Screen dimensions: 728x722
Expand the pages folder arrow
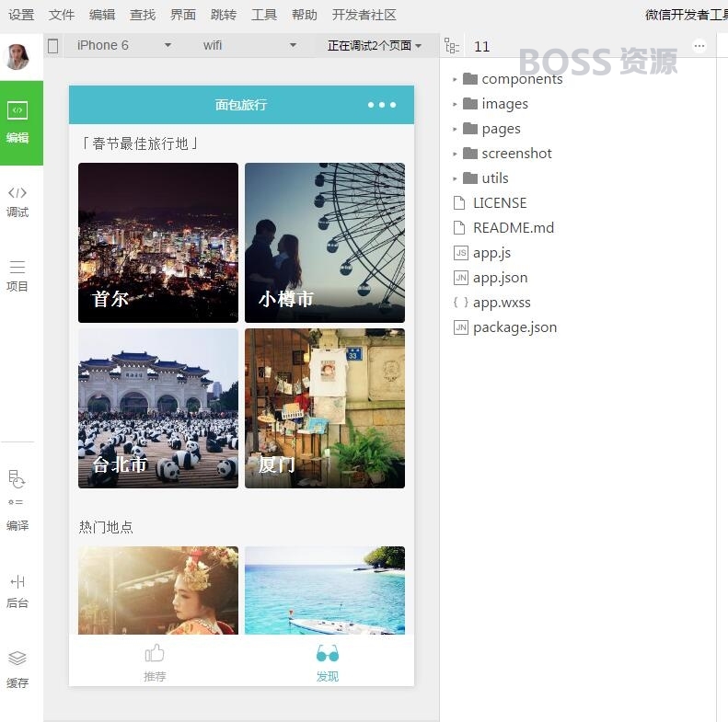[x=455, y=129]
